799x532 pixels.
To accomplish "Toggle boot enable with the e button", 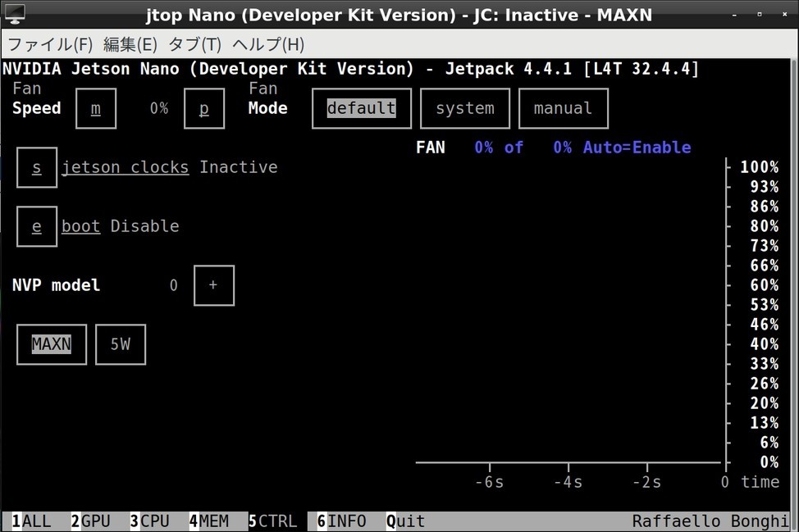I will pos(37,226).
